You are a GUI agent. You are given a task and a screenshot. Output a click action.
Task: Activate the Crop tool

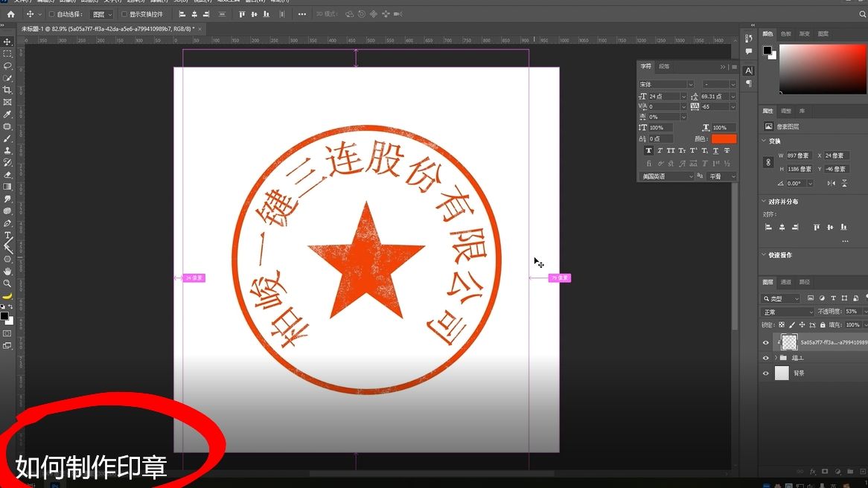tap(8, 90)
